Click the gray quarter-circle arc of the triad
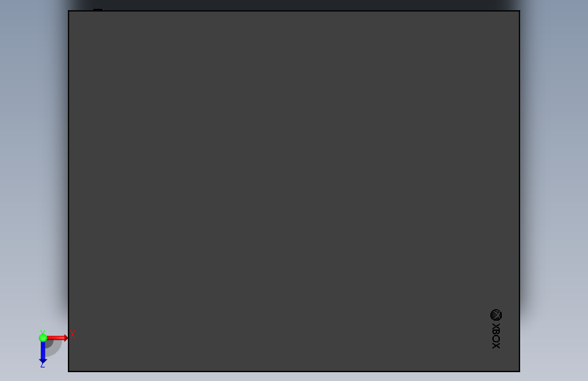 pos(54,348)
